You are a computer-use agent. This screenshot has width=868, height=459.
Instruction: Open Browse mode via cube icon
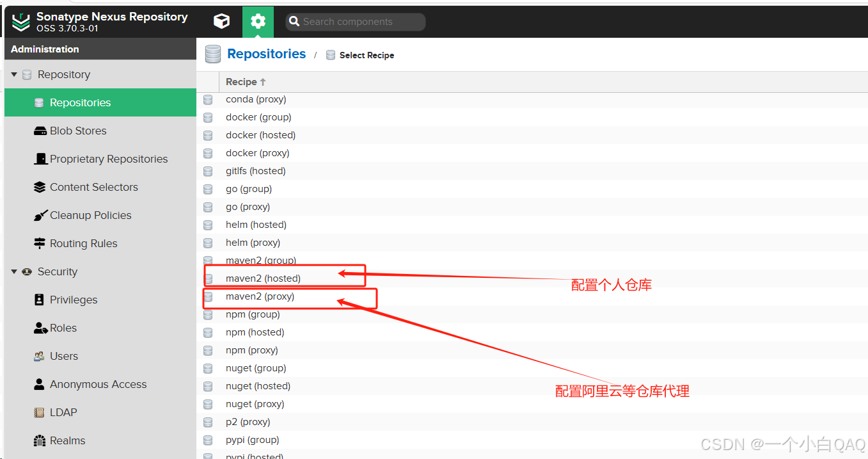click(x=221, y=22)
